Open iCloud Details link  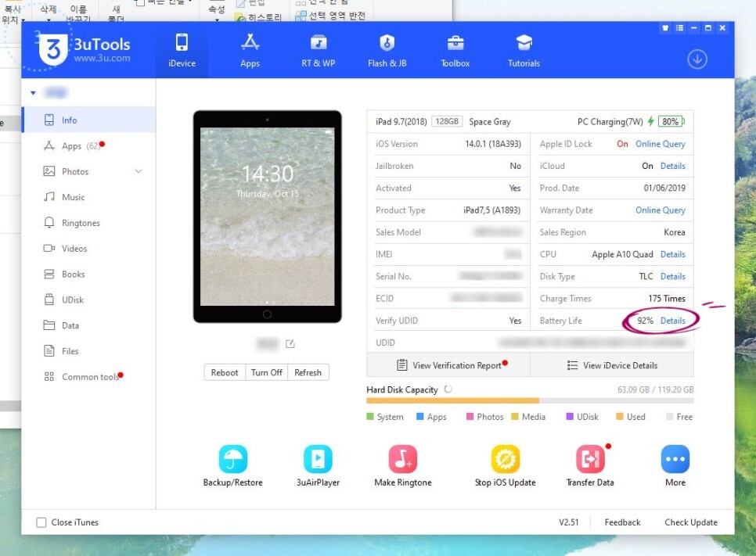pyautogui.click(x=672, y=166)
